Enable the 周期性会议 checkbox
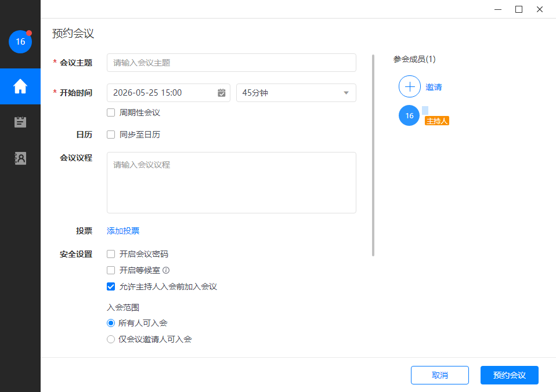The height and width of the screenshot is (392, 556). (111, 112)
